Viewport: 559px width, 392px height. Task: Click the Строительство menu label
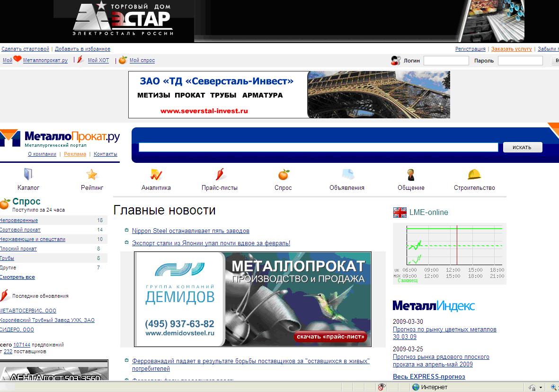(474, 187)
